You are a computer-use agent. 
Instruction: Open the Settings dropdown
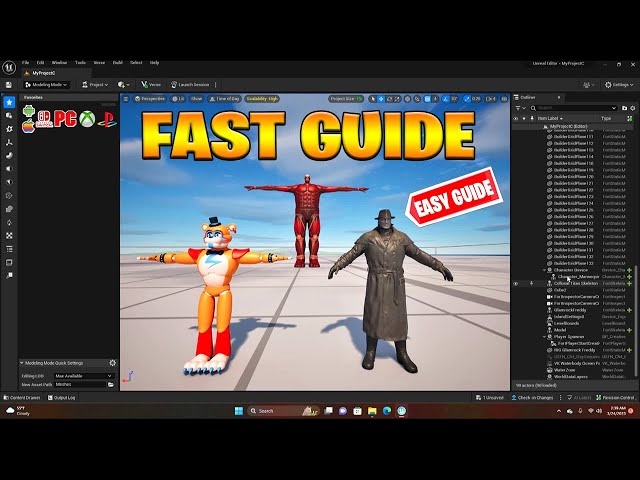(x=619, y=84)
